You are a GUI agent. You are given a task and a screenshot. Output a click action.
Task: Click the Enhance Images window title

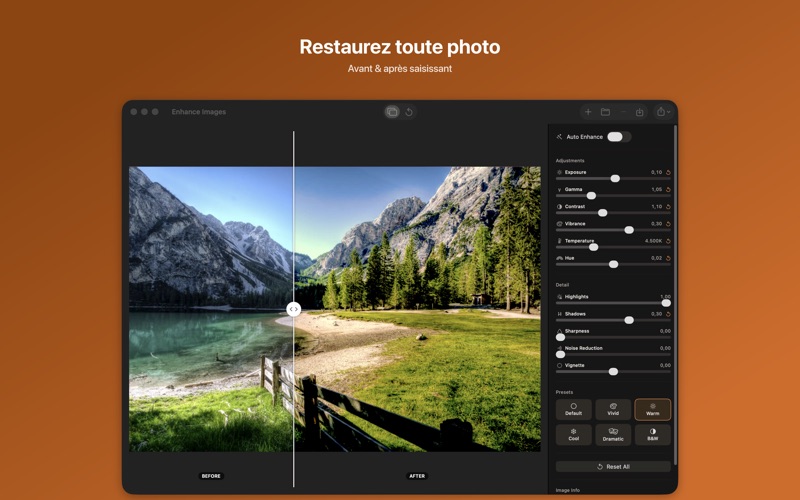point(198,112)
